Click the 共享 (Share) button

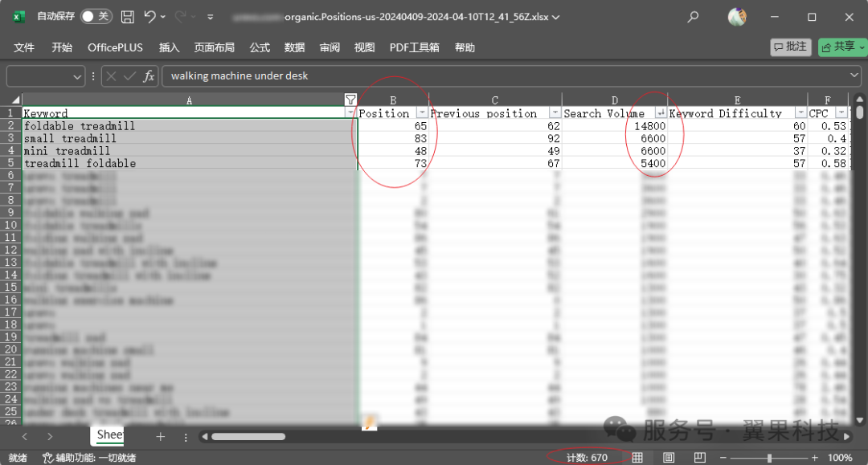point(841,47)
